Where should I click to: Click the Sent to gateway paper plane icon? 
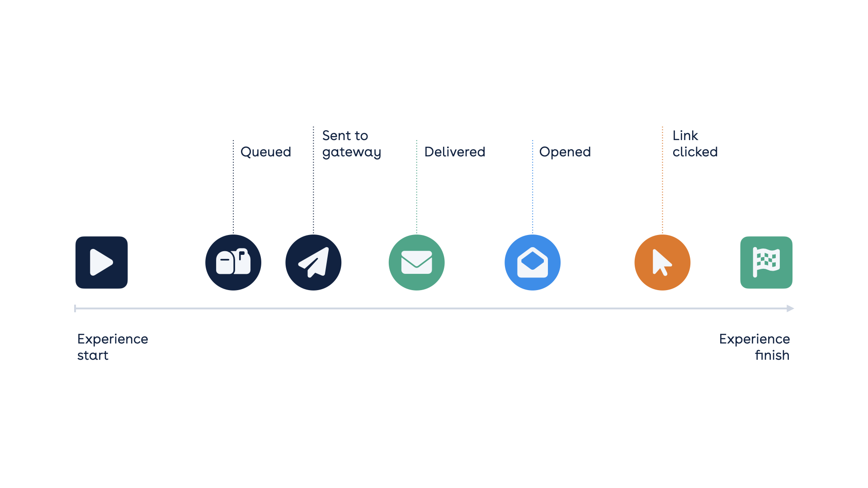click(313, 263)
